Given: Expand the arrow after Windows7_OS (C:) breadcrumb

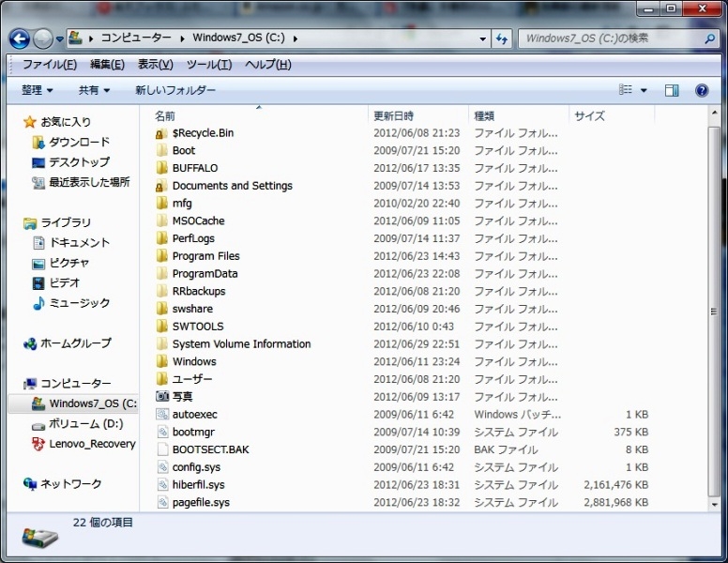Looking at the screenshot, I should [296, 38].
